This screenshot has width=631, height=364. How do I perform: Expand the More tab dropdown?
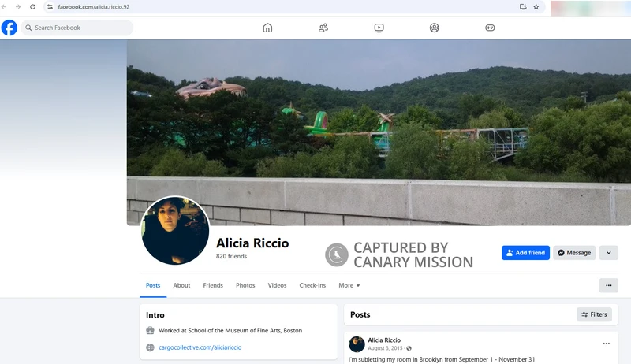(x=349, y=285)
